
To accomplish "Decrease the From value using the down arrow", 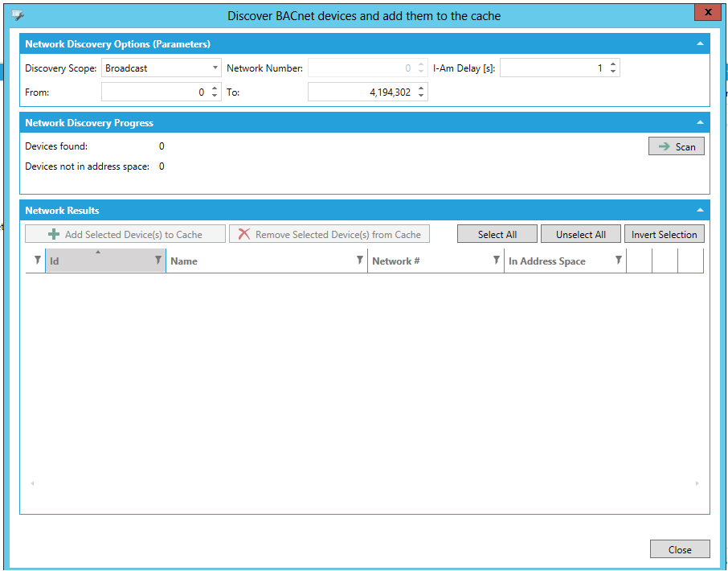I will coord(215,97).
